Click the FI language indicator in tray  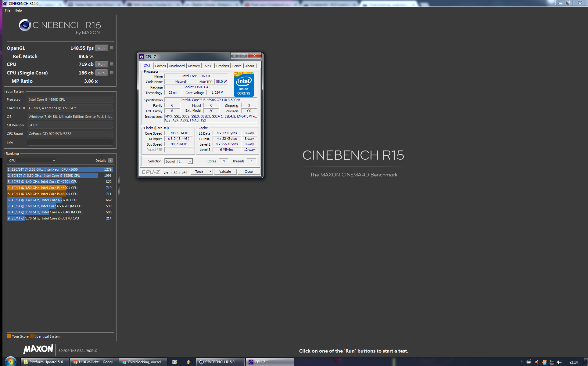522,362
